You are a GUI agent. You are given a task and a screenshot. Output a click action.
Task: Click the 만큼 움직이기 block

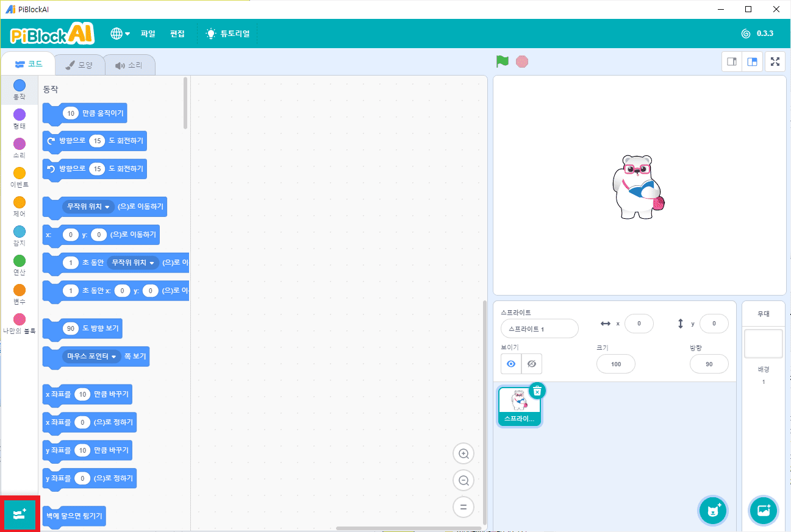click(85, 114)
